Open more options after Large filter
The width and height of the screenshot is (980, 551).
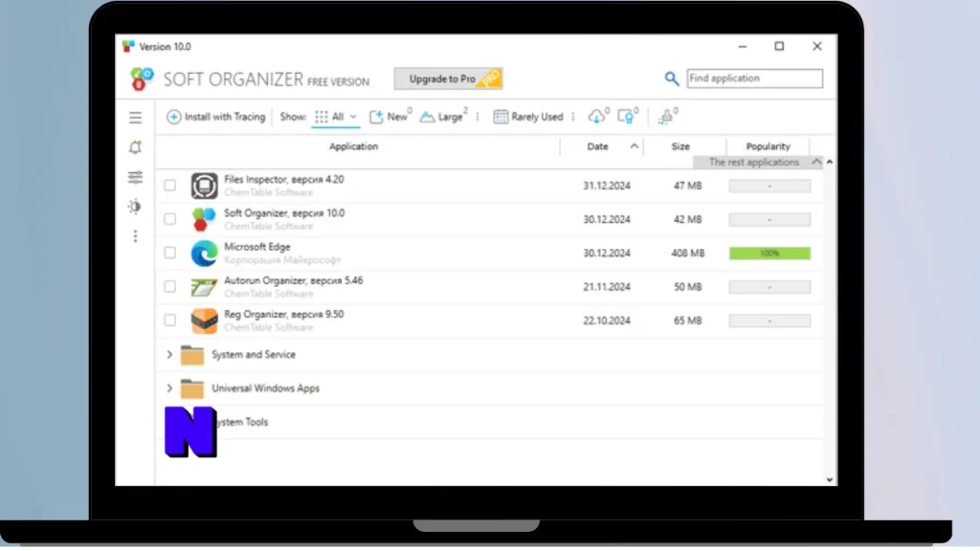(478, 117)
